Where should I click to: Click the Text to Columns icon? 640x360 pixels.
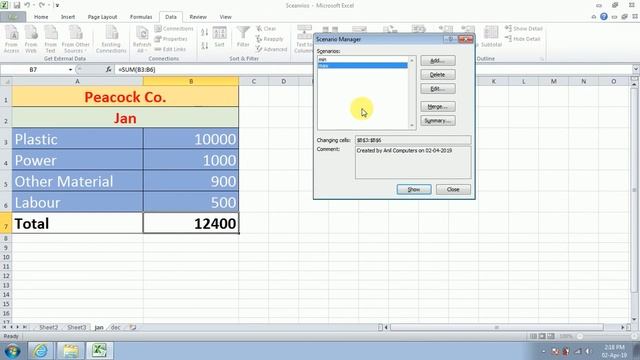pos(304,39)
